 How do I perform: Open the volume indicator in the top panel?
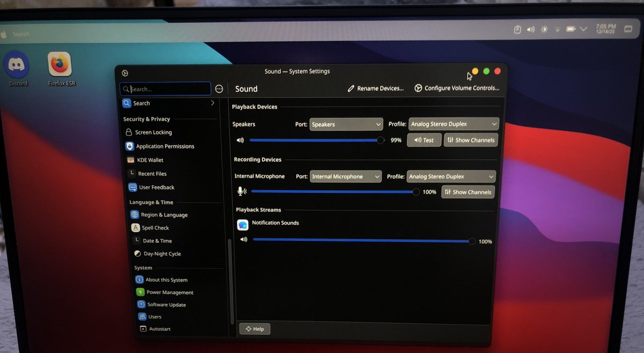[x=531, y=30]
